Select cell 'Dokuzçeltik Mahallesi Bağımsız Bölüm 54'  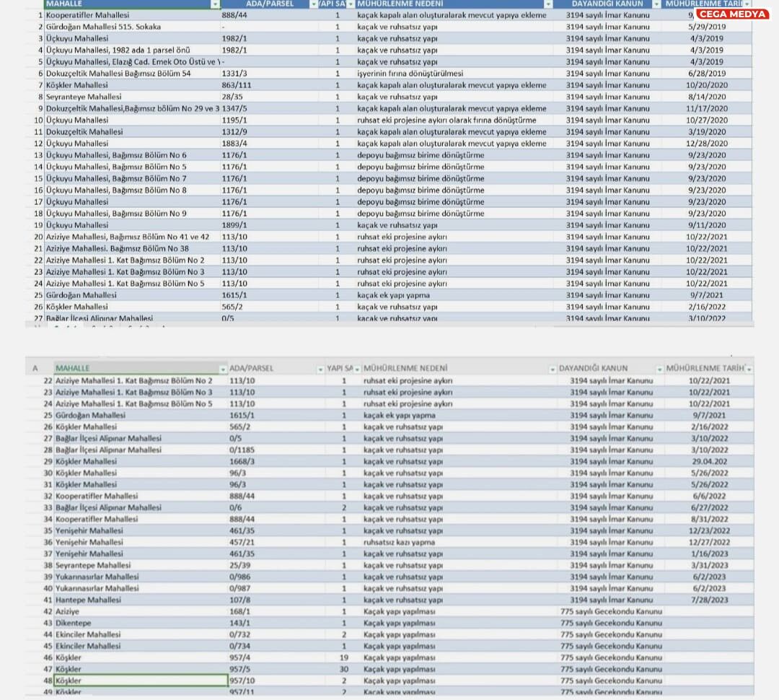pos(118,74)
